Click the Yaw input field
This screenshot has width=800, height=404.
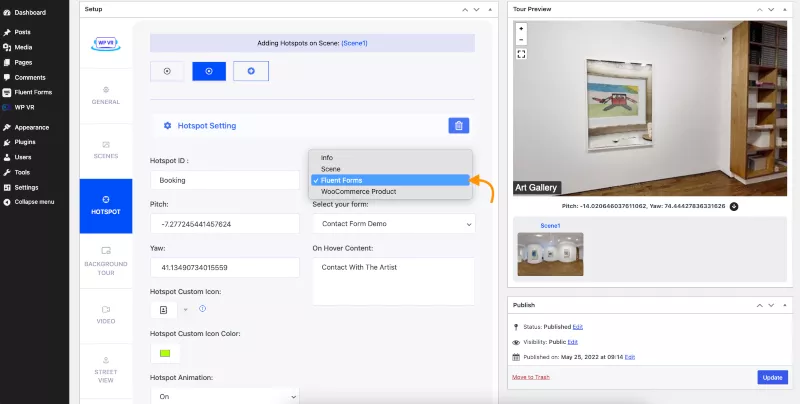click(x=224, y=267)
